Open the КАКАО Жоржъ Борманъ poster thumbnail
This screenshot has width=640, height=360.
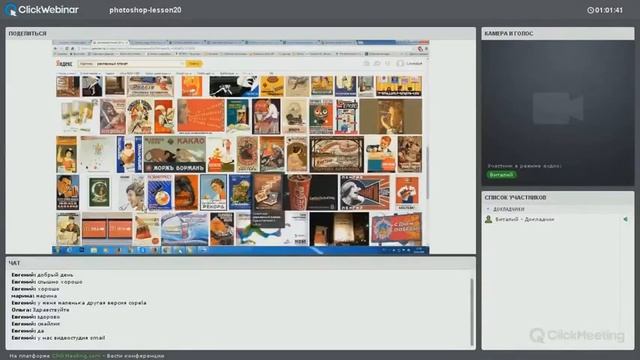click(175, 154)
